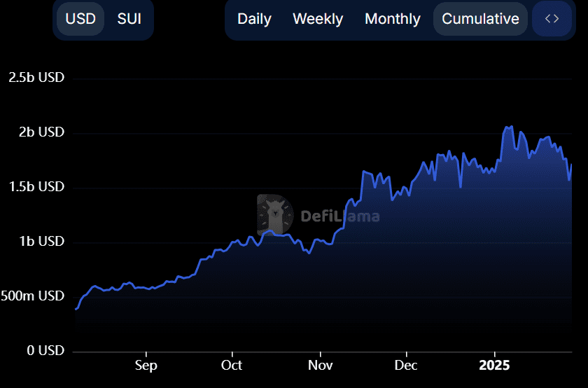This screenshot has width=588, height=388.
Task: Select the Cumulative view tab
Action: (x=480, y=19)
